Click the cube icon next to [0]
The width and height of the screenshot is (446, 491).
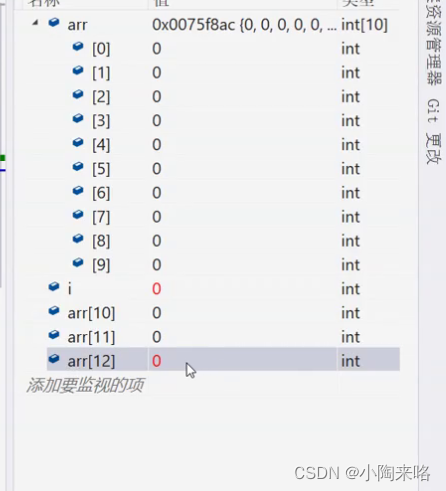point(78,47)
